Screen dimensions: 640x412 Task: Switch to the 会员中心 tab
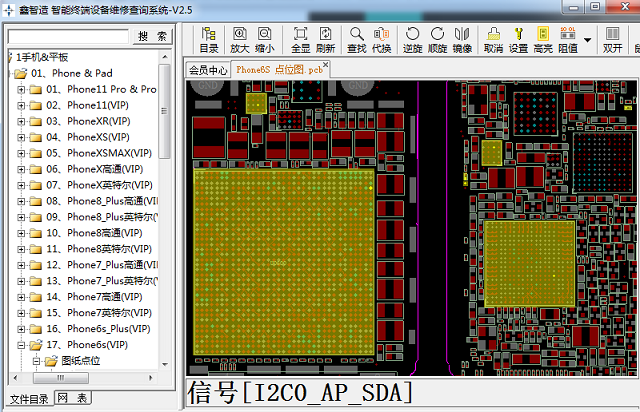click(208, 70)
